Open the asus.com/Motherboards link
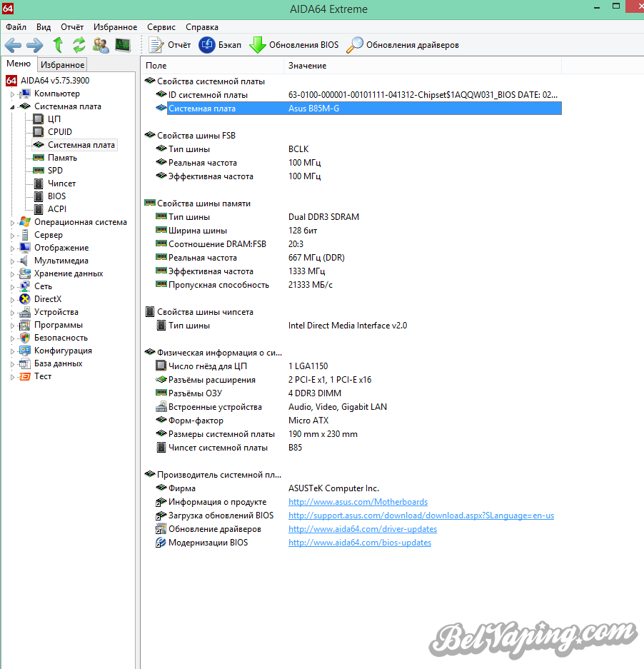This screenshot has width=644, height=669. 358,502
